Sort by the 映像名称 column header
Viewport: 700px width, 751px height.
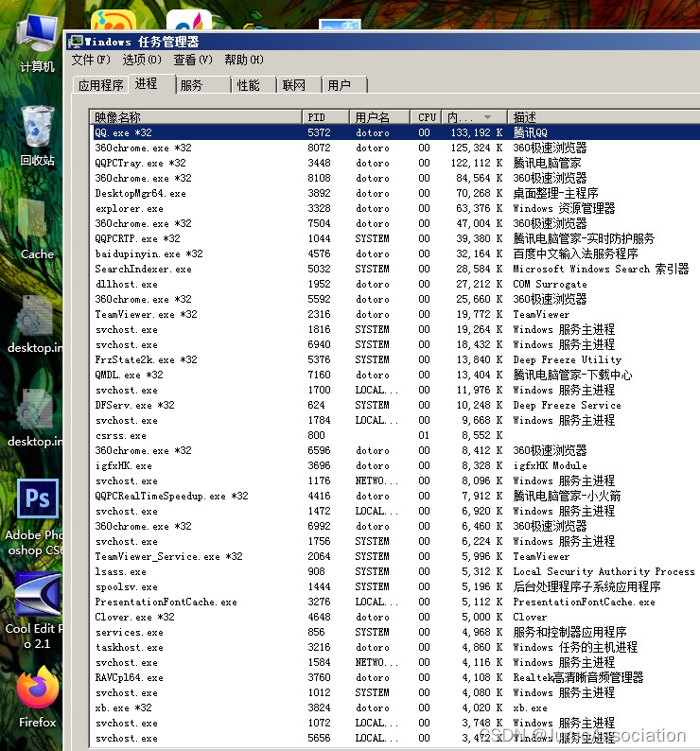196,117
